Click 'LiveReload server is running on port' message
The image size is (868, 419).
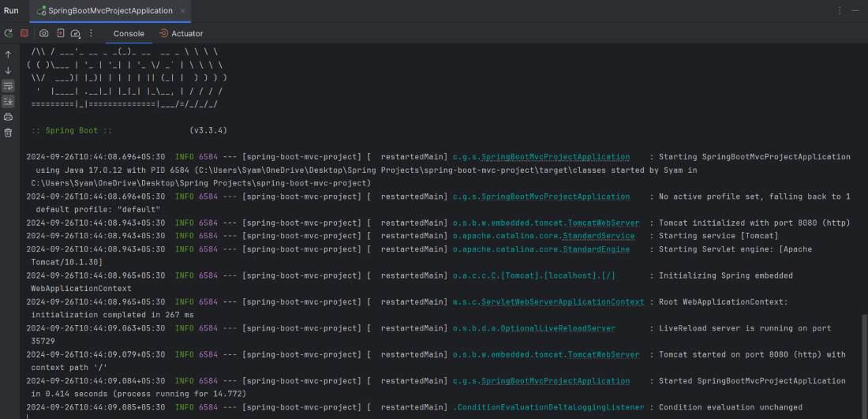[x=745, y=328]
